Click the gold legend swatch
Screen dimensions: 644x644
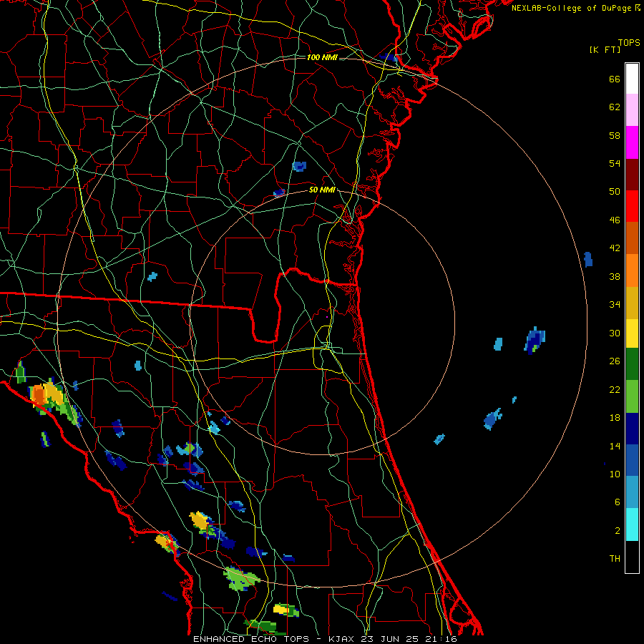click(632, 303)
